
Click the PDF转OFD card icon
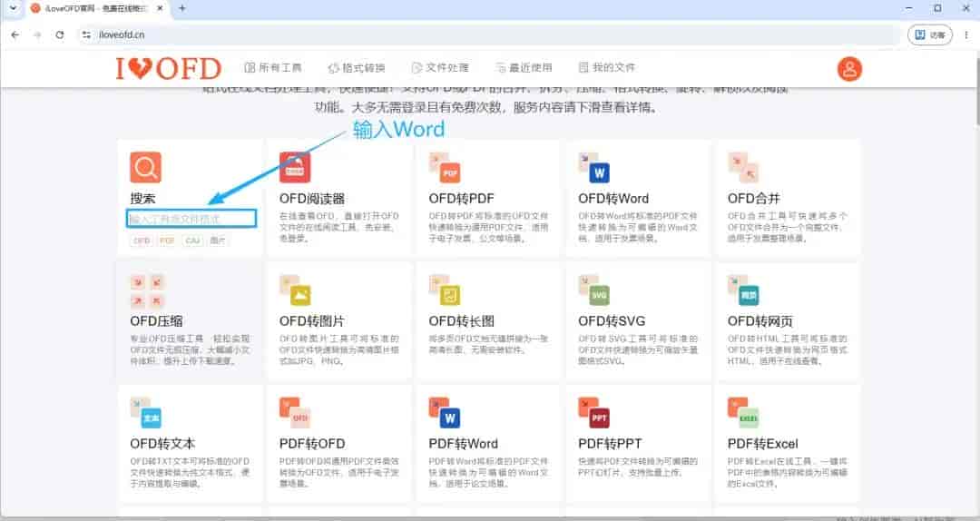tap(295, 412)
